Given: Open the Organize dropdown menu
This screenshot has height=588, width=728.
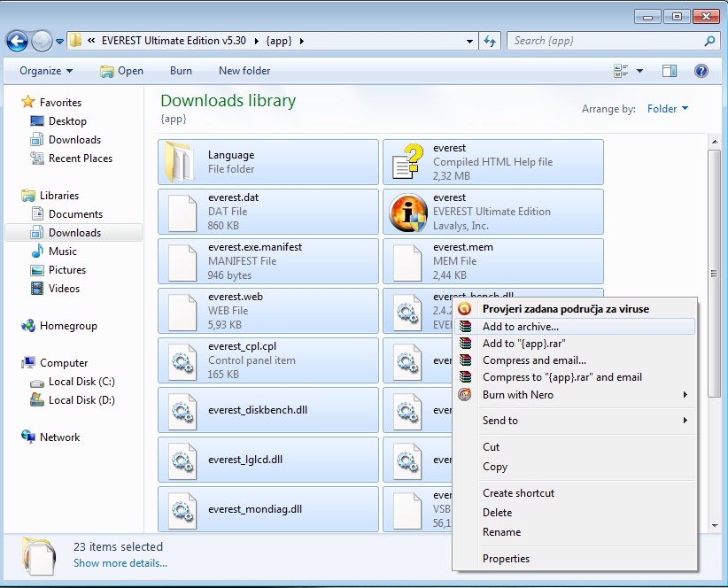Looking at the screenshot, I should click(x=46, y=71).
